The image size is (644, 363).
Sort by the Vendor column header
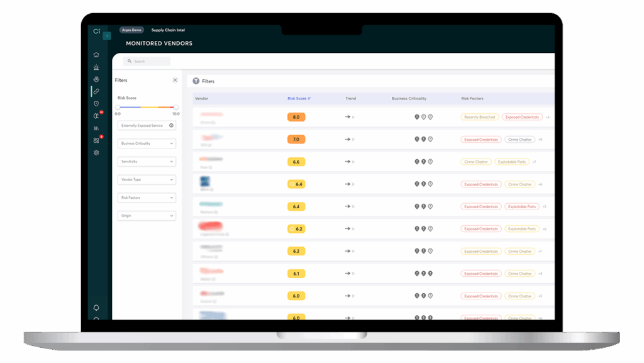click(x=201, y=99)
